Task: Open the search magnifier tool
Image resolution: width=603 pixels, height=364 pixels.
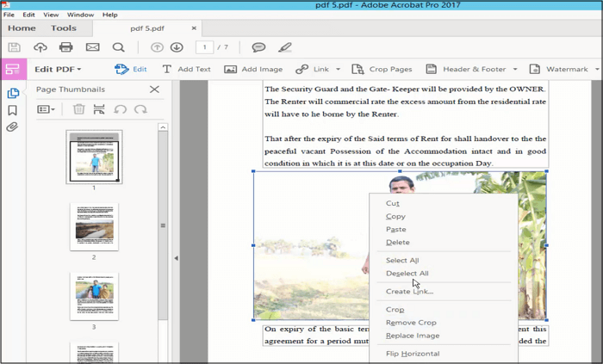Action: pyautogui.click(x=118, y=47)
